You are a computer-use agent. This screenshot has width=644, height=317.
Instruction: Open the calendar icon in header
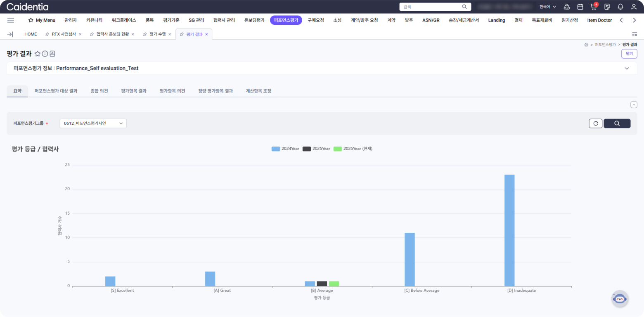[580, 7]
